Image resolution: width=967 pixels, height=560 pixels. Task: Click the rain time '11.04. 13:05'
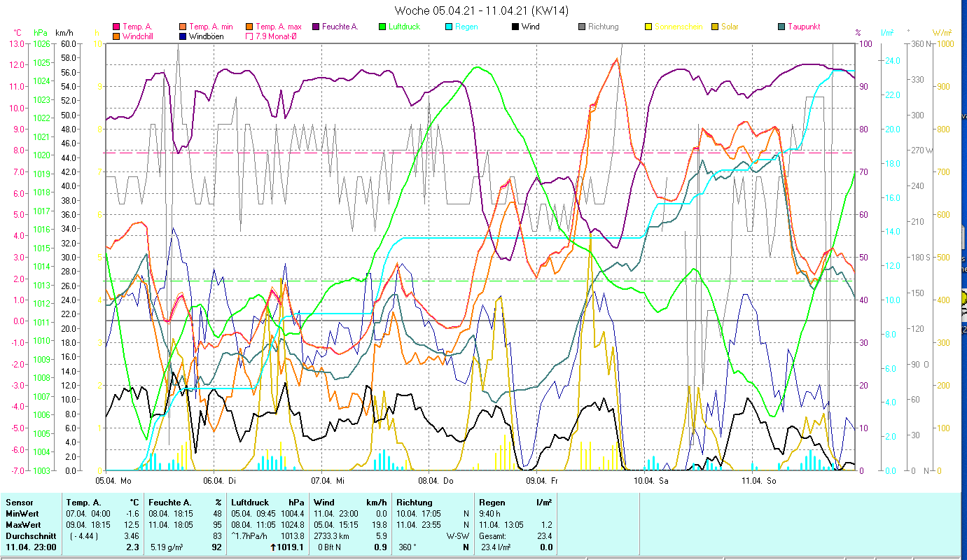pyautogui.click(x=502, y=525)
